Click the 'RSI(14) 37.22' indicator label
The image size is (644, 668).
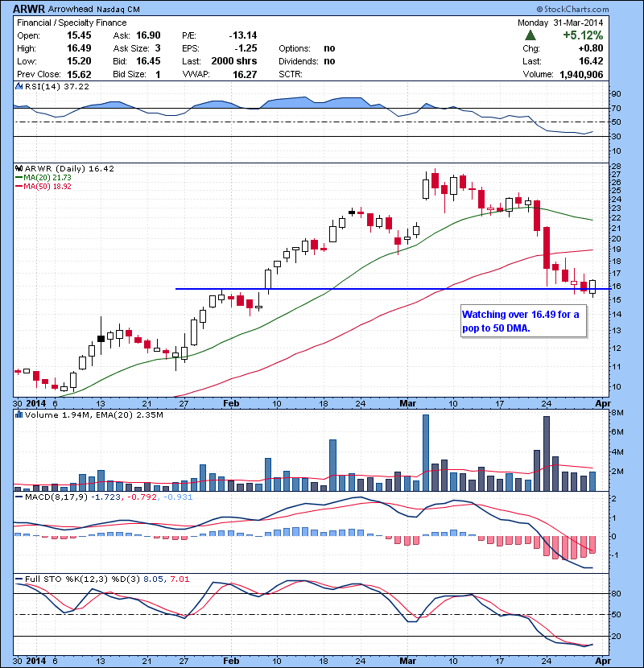(x=57, y=86)
